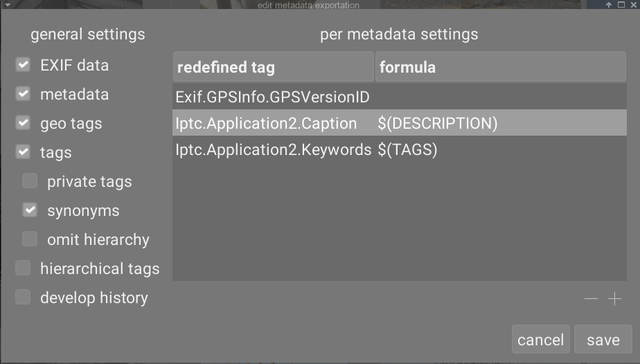The width and height of the screenshot is (640, 364).
Task: Toggle the metadata checkbox
Action: point(23,93)
